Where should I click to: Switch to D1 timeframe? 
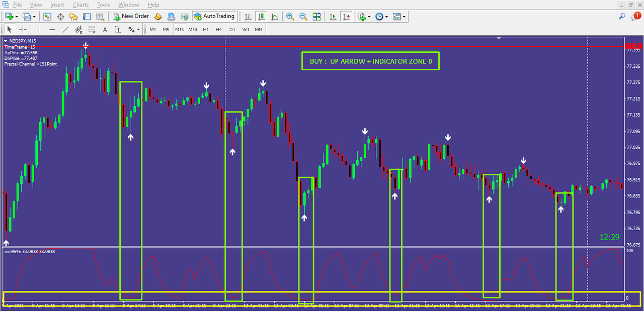click(232, 29)
